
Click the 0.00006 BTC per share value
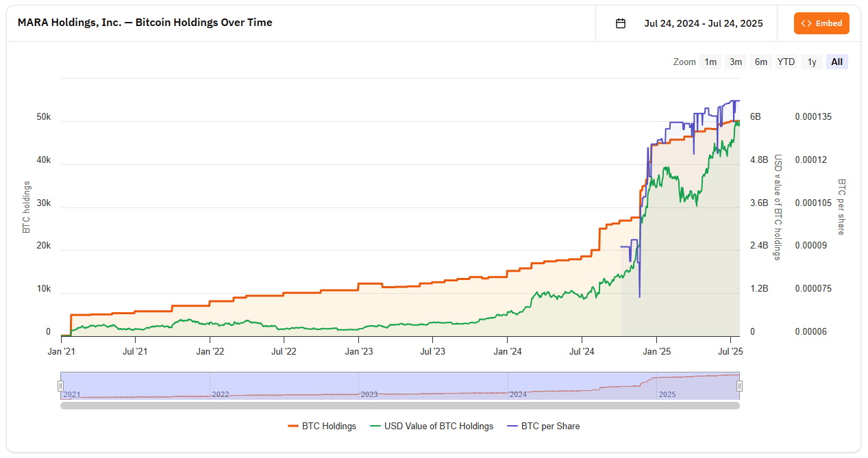point(810,332)
